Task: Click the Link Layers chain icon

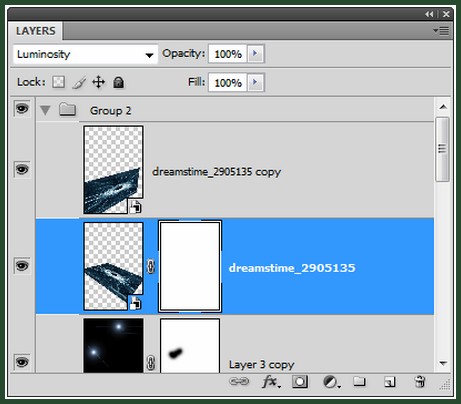Action: pos(239,381)
